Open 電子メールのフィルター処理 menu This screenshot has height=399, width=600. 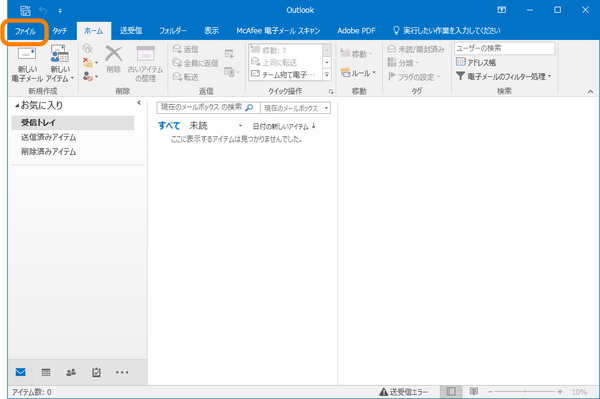click(x=504, y=77)
